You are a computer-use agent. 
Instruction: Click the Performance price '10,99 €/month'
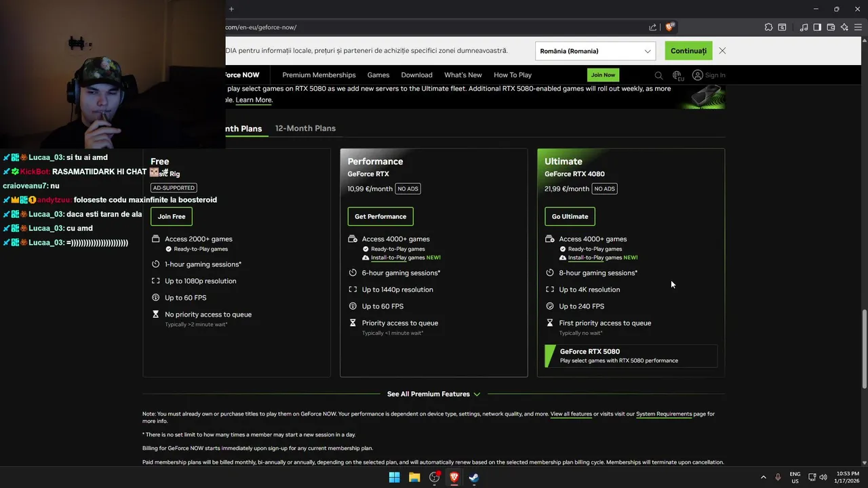click(370, 188)
